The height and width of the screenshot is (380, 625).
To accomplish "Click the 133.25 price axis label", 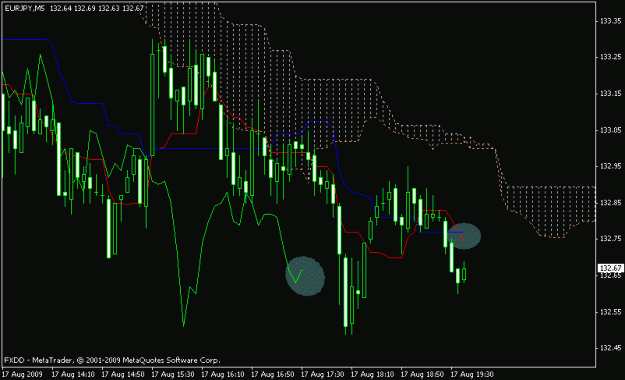I will click(x=611, y=57).
